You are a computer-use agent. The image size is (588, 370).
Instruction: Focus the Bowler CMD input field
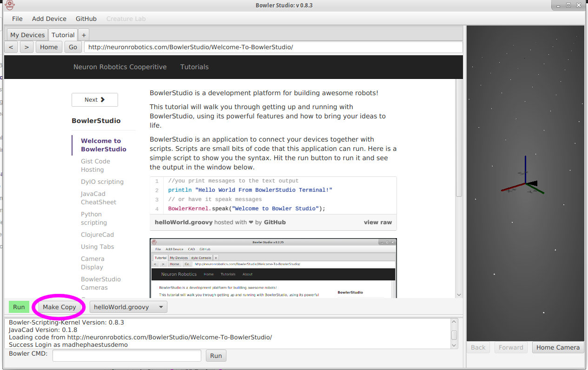point(127,356)
